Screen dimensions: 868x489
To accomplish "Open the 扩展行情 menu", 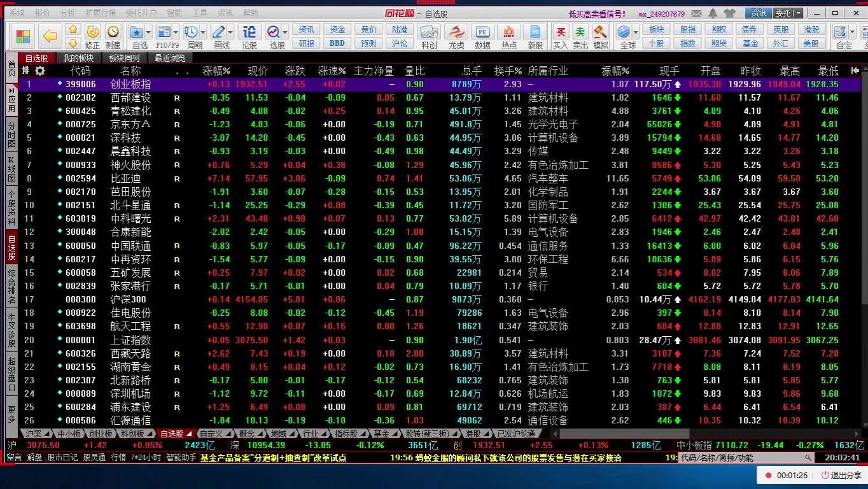I will (101, 13).
